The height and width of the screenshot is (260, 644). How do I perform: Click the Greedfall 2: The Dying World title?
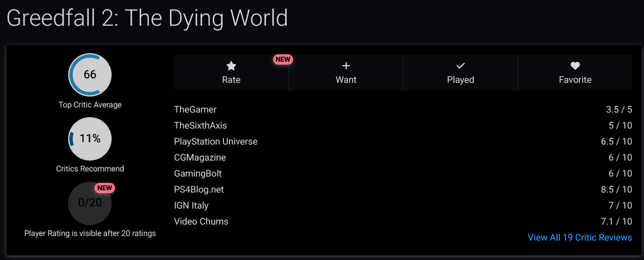[x=147, y=18]
